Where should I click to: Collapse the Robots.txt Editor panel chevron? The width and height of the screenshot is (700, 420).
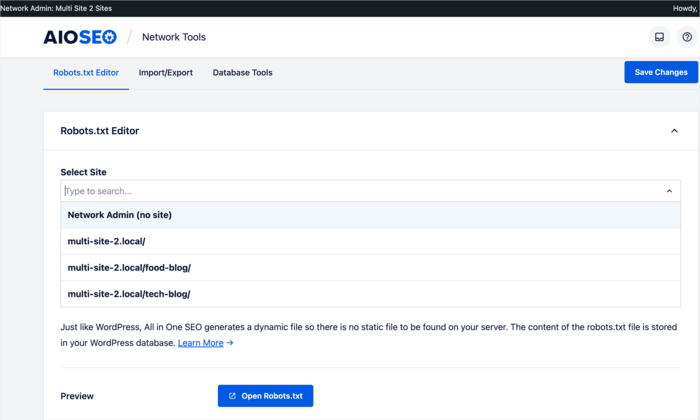[674, 131]
